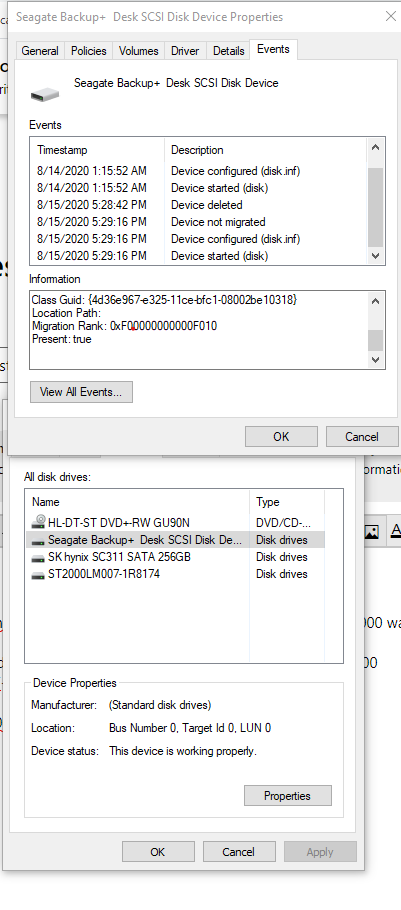Click the Apply button in lower dialog
This screenshot has width=401, height=910.
[320, 851]
